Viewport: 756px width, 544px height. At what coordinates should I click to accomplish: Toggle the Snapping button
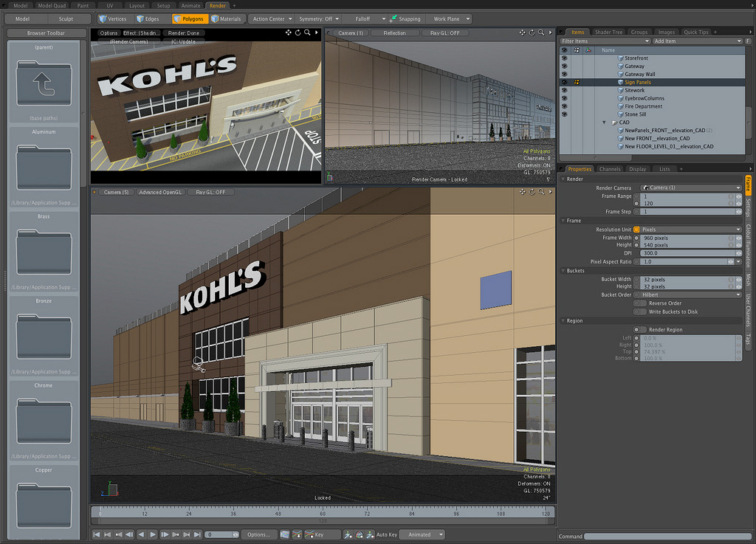tap(405, 18)
